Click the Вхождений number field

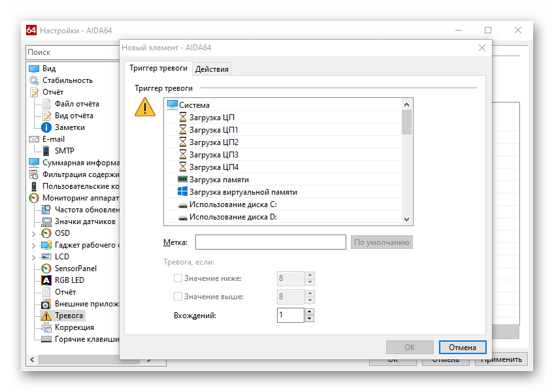coord(291,315)
